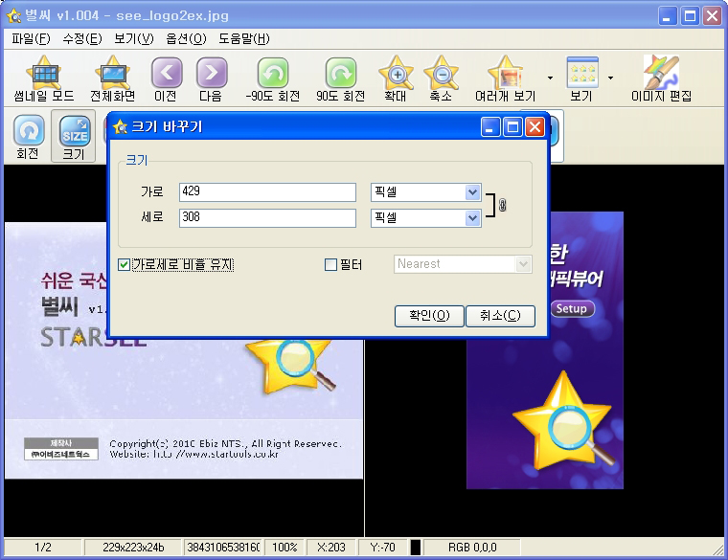This screenshot has width=728, height=560.
Task: Maximize the 크기 바꾸기 dialog
Action: (x=512, y=126)
